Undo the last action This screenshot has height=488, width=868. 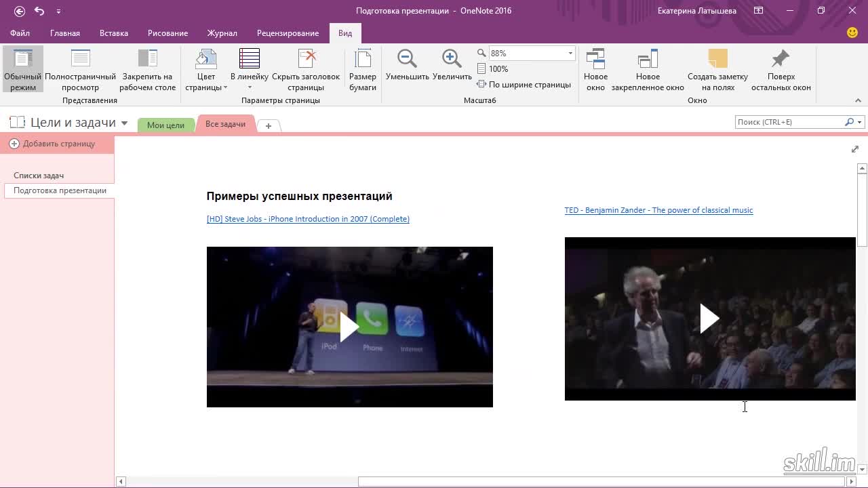tap(39, 11)
